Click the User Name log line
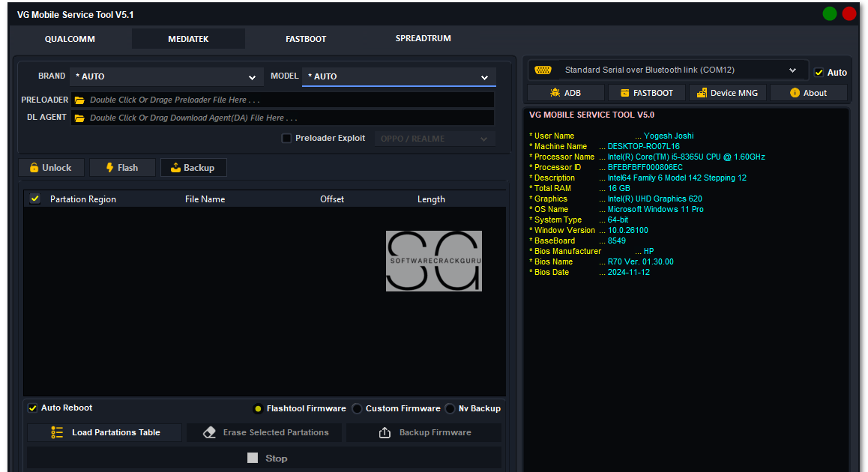 point(611,136)
